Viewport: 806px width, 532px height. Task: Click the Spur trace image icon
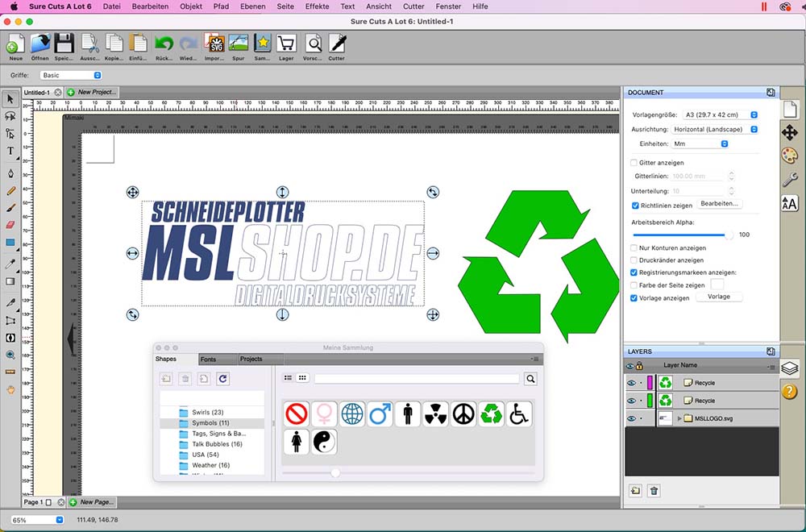coord(238,44)
